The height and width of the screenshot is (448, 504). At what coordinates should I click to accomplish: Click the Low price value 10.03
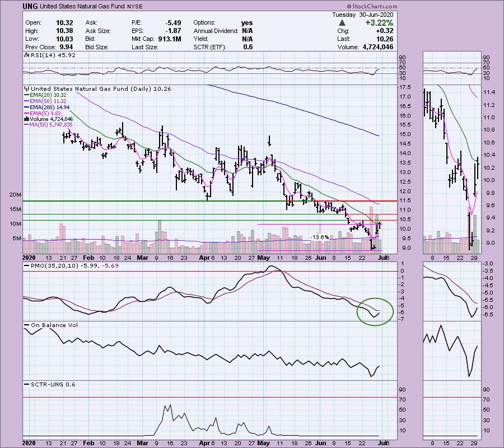64,39
